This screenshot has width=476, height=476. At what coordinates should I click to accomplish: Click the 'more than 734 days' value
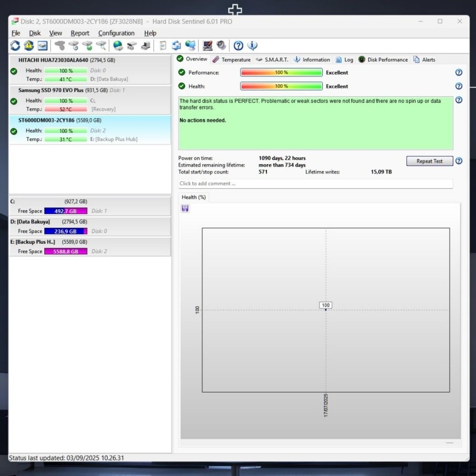282,165
